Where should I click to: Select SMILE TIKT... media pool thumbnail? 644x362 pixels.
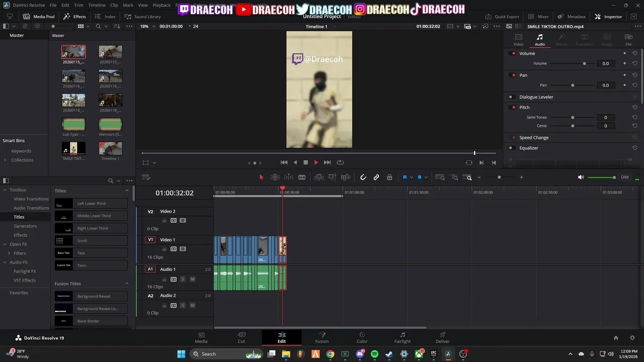click(73, 148)
